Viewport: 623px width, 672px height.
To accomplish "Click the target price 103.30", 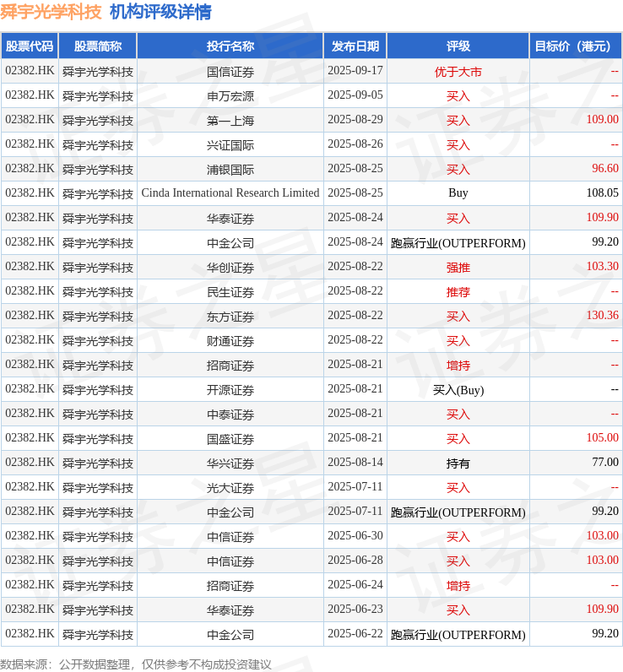I will [603, 266].
